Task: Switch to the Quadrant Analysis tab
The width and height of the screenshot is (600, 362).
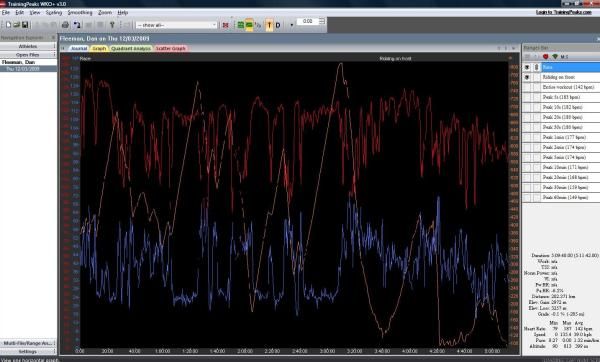Action: click(131, 48)
